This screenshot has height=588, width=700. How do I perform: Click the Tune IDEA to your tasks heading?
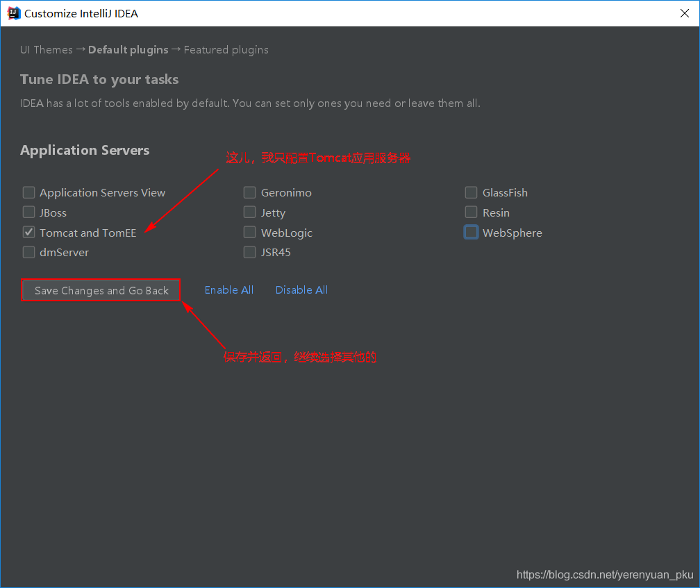click(x=99, y=79)
